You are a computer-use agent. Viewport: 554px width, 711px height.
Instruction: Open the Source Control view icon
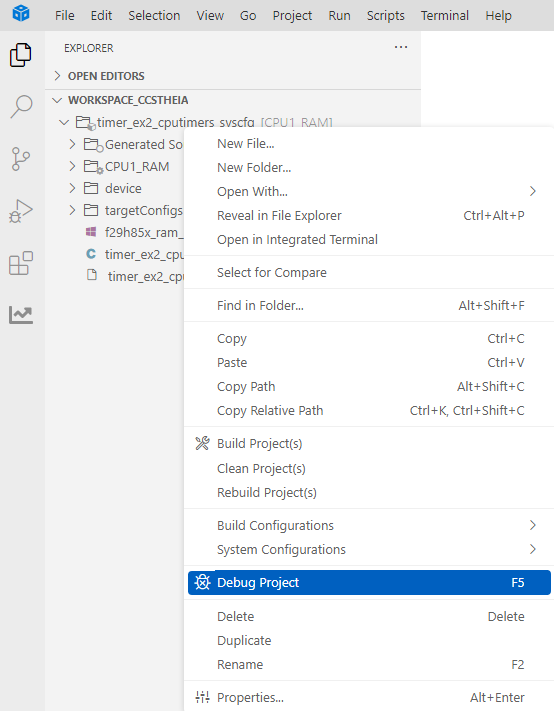pos(21,159)
